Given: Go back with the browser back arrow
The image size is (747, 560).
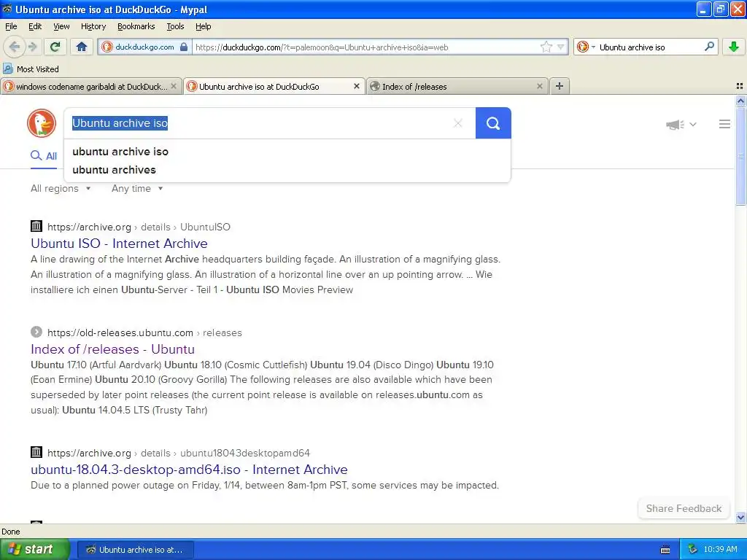Looking at the screenshot, I should pyautogui.click(x=14, y=47).
